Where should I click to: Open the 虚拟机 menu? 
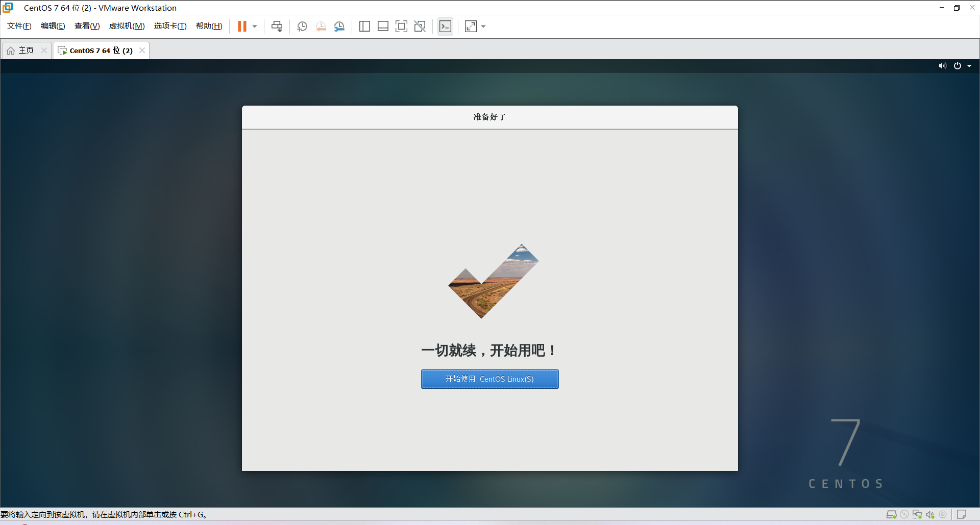pyautogui.click(x=127, y=26)
